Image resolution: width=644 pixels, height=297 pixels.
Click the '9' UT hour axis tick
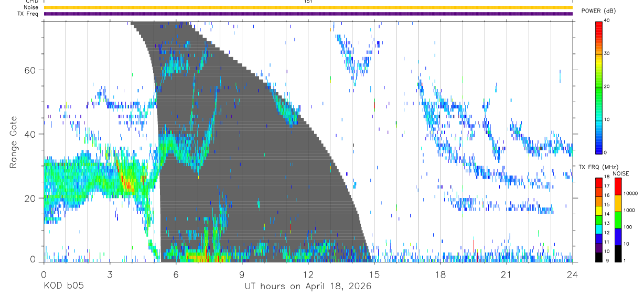(x=242, y=274)
